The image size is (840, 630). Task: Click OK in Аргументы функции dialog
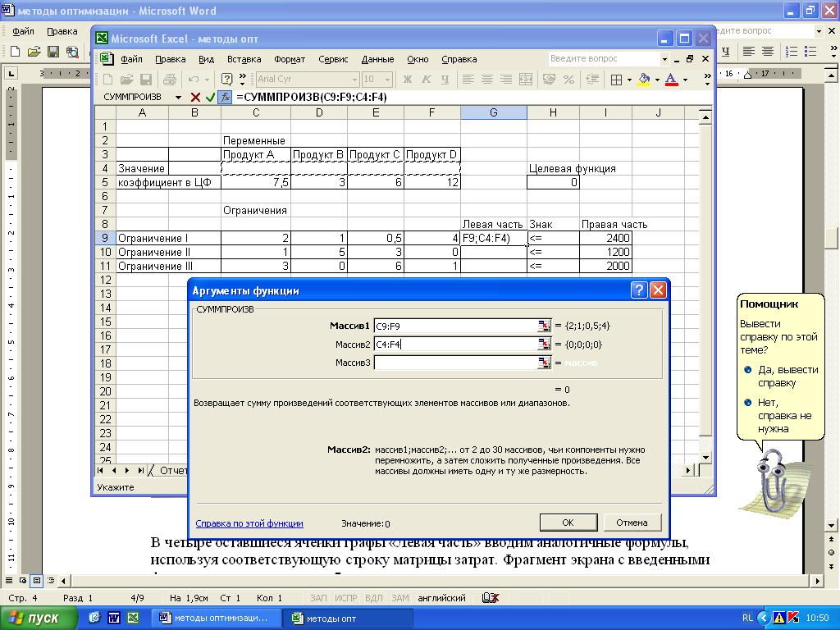[x=568, y=523]
